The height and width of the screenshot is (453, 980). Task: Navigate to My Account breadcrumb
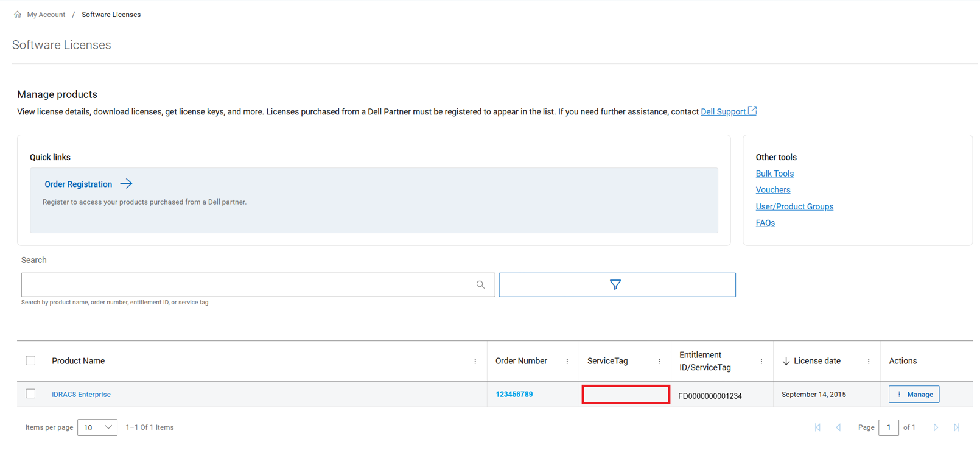pyautogui.click(x=46, y=15)
